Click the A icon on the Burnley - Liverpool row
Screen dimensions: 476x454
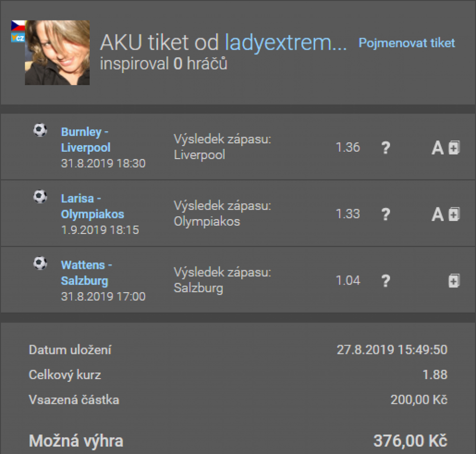[437, 148]
